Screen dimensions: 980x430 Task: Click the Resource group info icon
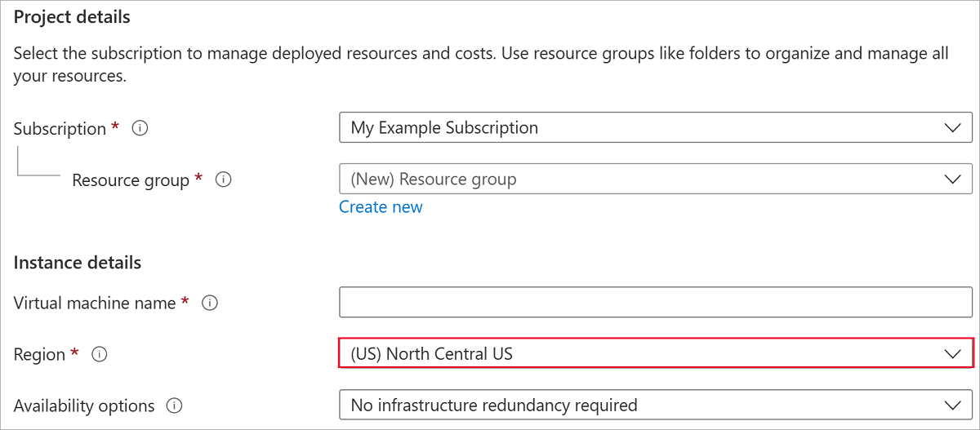[223, 180]
